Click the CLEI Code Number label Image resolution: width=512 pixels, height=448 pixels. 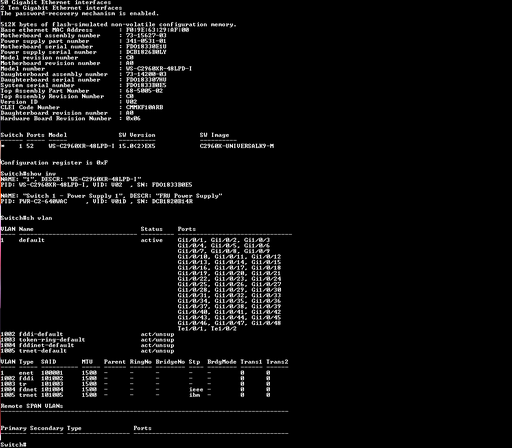(30, 107)
